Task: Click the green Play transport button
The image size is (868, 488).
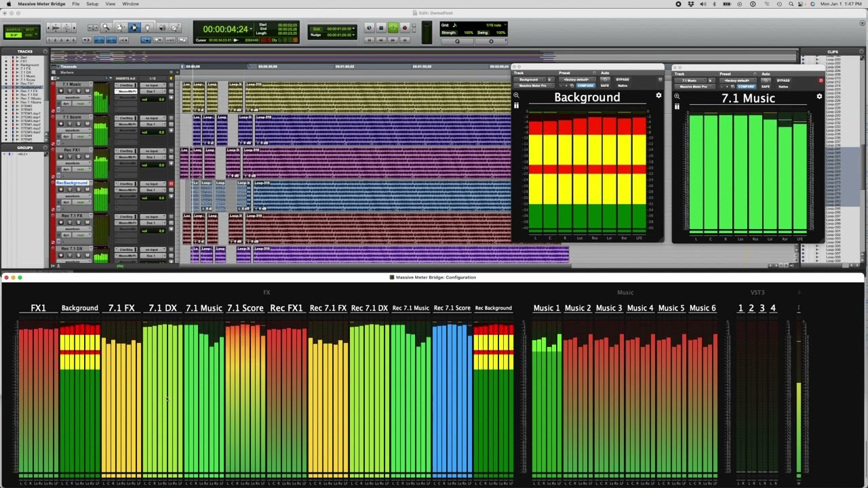Action: point(393,28)
